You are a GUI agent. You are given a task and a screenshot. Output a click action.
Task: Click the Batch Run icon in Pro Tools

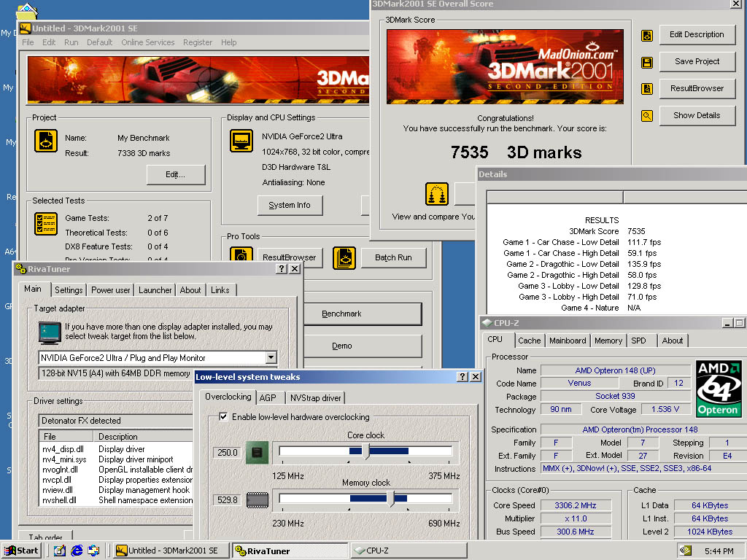tap(344, 257)
